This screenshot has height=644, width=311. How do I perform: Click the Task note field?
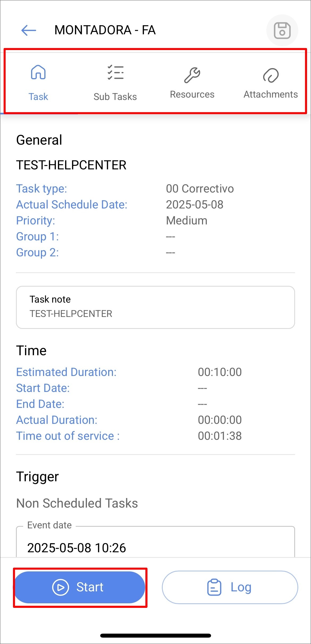click(155, 307)
